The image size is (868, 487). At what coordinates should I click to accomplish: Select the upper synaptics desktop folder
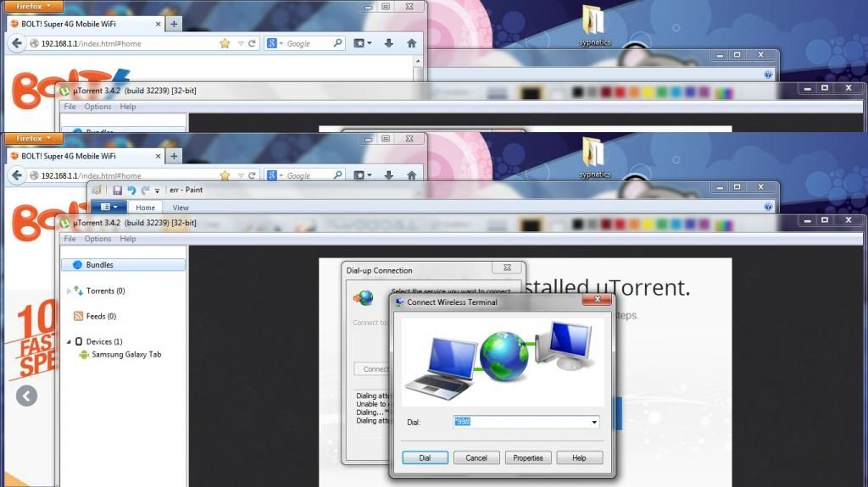tap(594, 26)
